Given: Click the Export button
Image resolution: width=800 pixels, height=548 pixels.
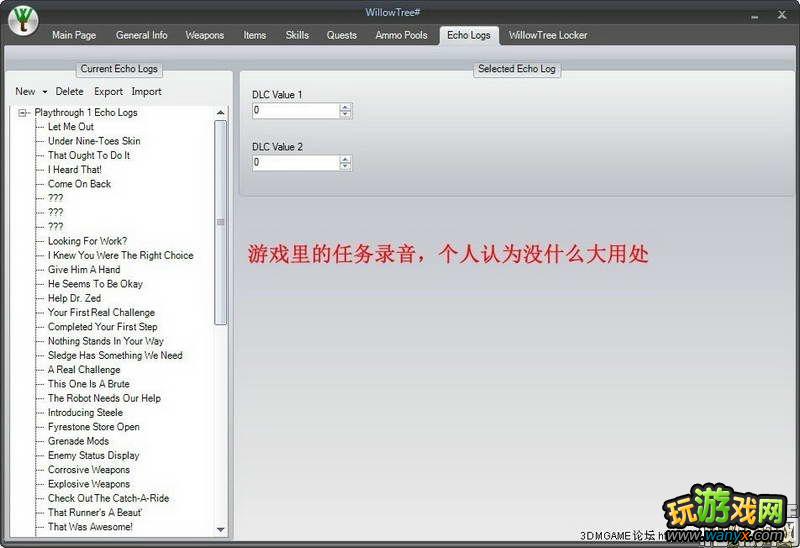Looking at the screenshot, I should point(108,91).
